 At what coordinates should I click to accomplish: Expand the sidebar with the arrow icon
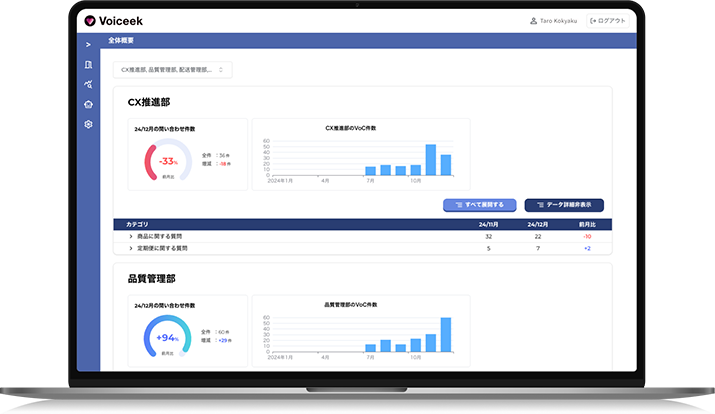(88, 45)
